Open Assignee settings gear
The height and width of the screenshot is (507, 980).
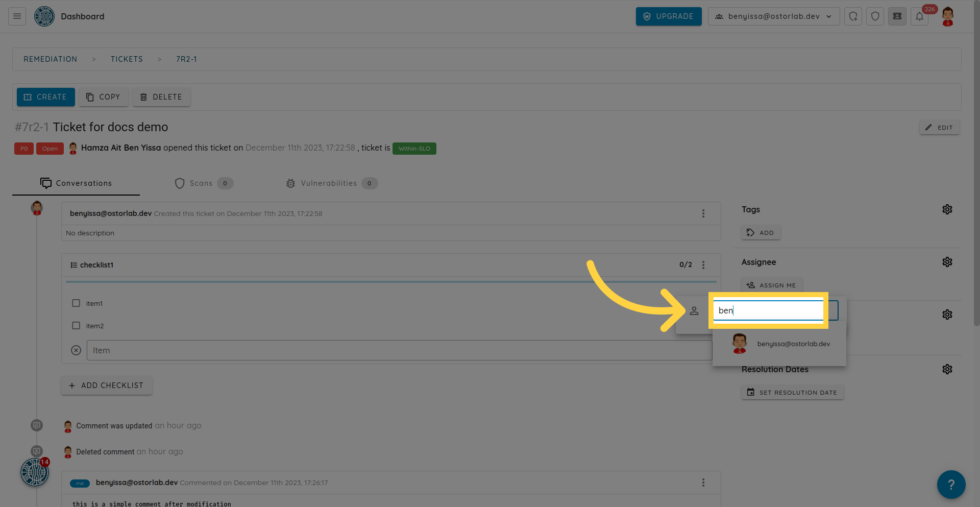(947, 262)
